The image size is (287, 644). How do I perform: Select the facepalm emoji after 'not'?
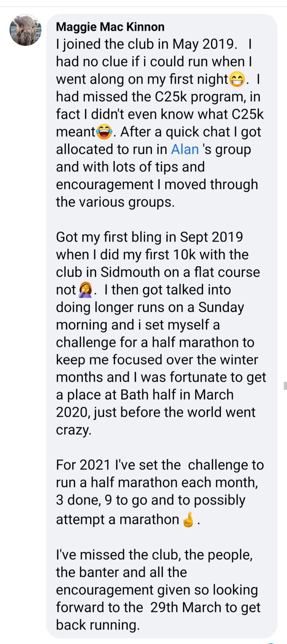tap(85, 290)
